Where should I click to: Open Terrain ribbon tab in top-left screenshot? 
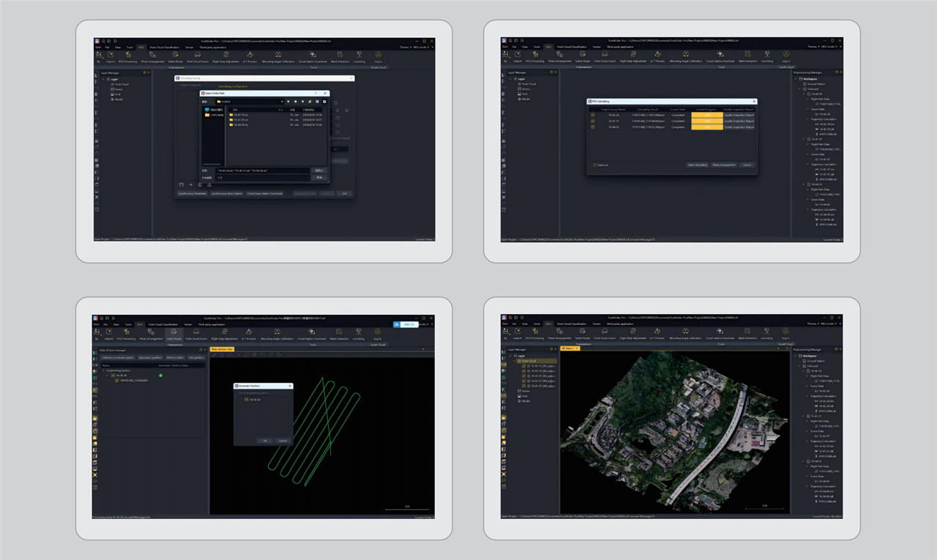pos(190,46)
